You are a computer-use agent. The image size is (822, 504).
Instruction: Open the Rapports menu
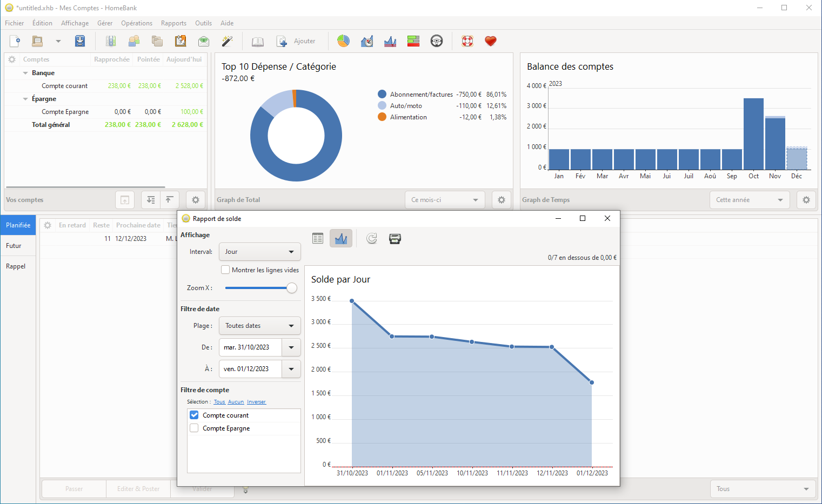[173, 23]
